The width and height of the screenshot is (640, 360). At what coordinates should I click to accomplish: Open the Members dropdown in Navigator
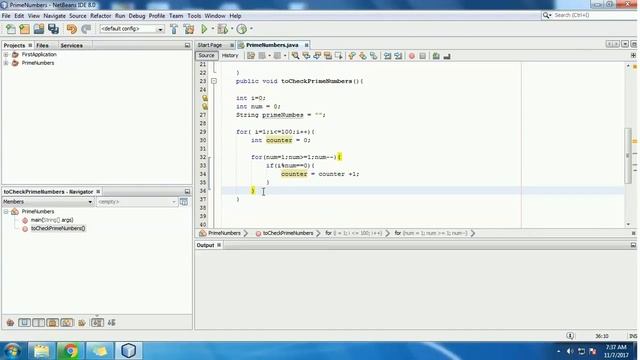point(48,202)
